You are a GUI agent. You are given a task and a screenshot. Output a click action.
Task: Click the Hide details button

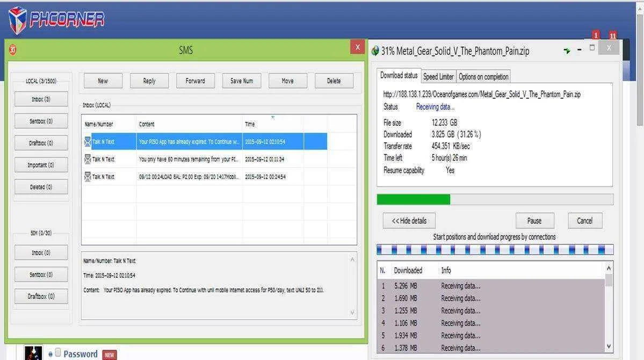click(x=409, y=221)
